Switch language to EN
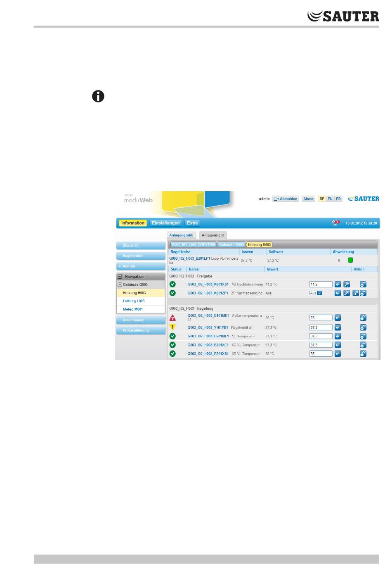Image resolution: width=392 pixels, height=569 pixels. click(x=330, y=199)
